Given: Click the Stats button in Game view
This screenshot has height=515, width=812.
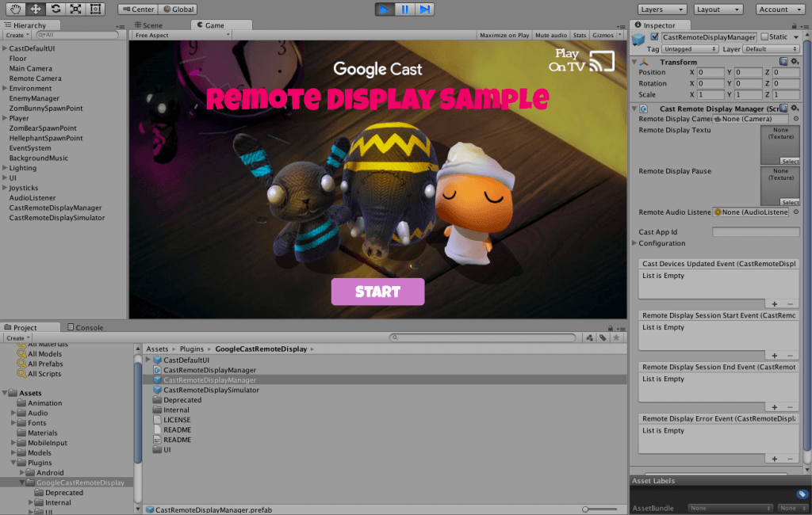Looking at the screenshot, I should pyautogui.click(x=580, y=35).
